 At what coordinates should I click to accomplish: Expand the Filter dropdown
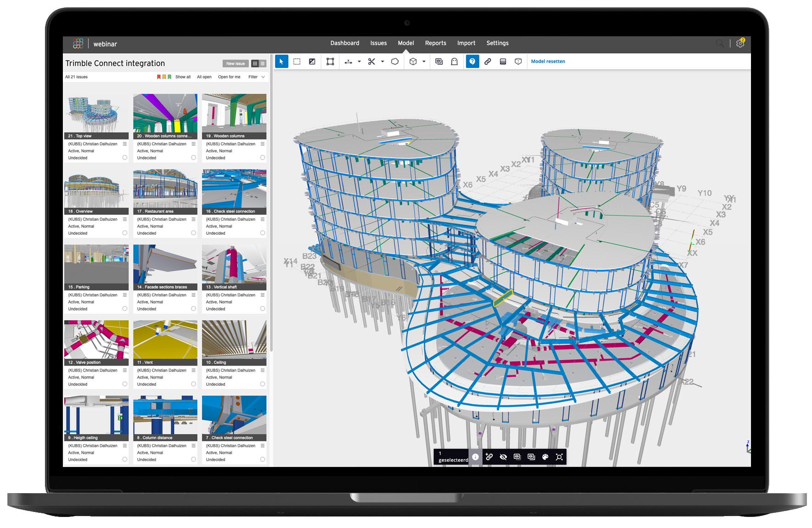pos(256,77)
